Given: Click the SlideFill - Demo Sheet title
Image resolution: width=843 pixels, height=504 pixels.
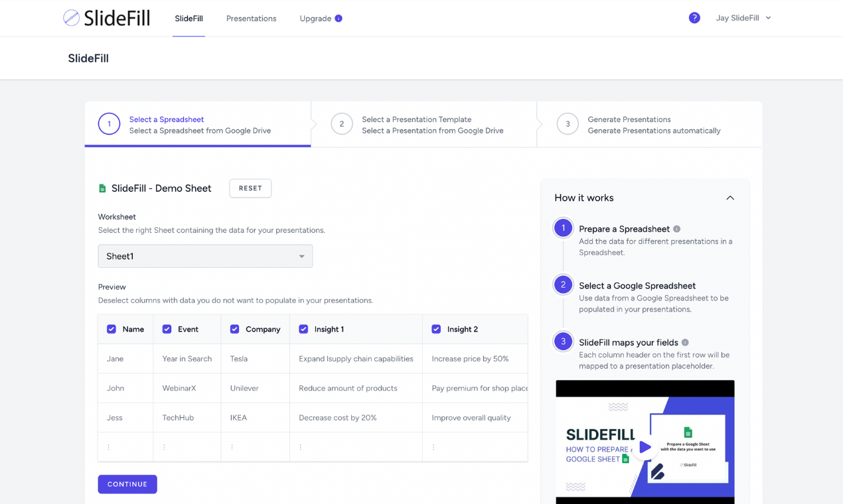Looking at the screenshot, I should point(161,188).
